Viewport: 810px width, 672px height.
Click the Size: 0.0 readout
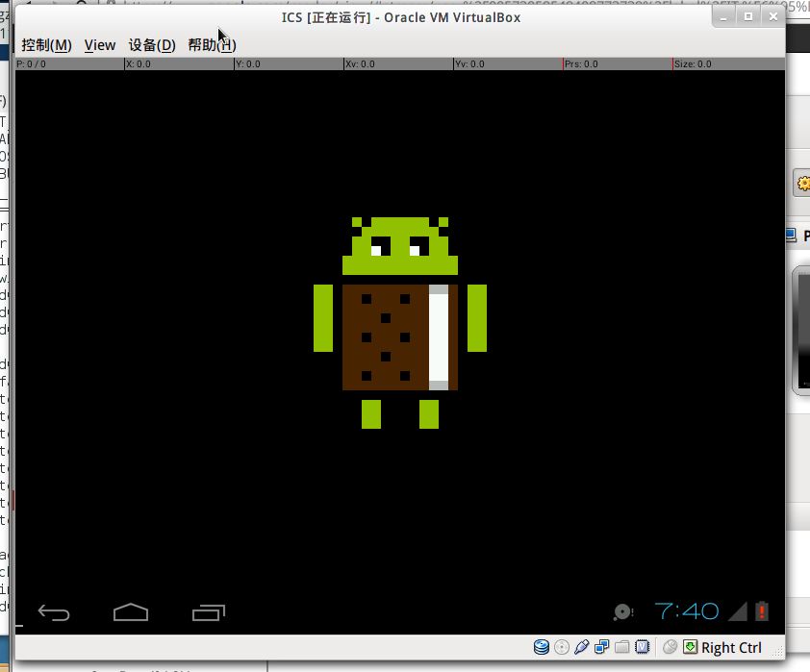693,64
